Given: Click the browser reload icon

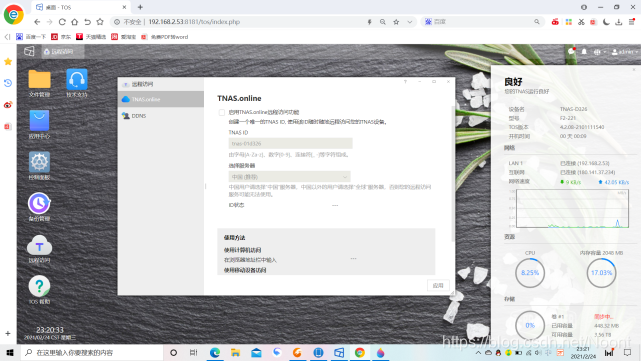Looking at the screenshot, I should pyautogui.click(x=62, y=22).
